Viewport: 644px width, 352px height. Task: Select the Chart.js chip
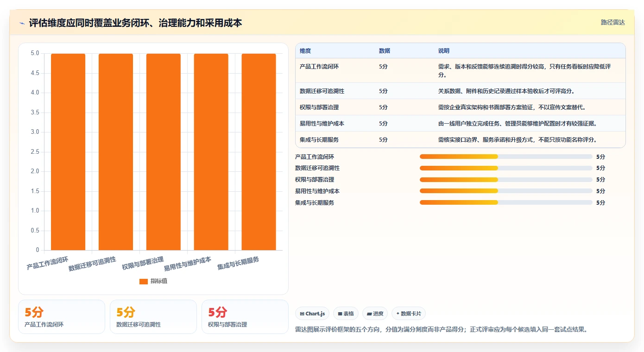313,314
